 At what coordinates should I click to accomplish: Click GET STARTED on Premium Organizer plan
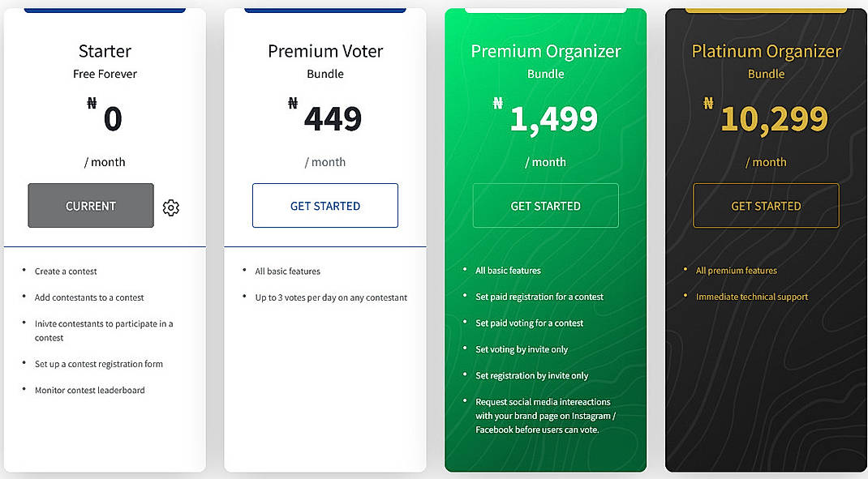point(545,206)
